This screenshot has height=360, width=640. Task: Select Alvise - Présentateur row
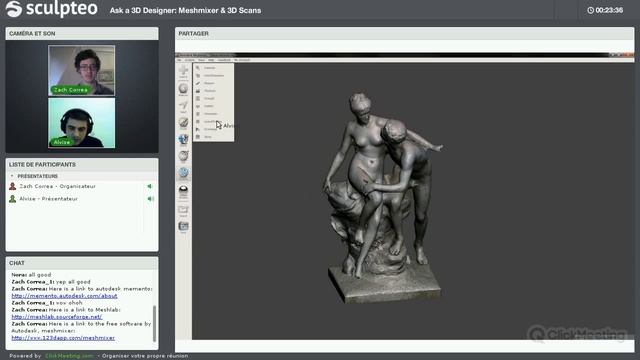(x=82, y=199)
